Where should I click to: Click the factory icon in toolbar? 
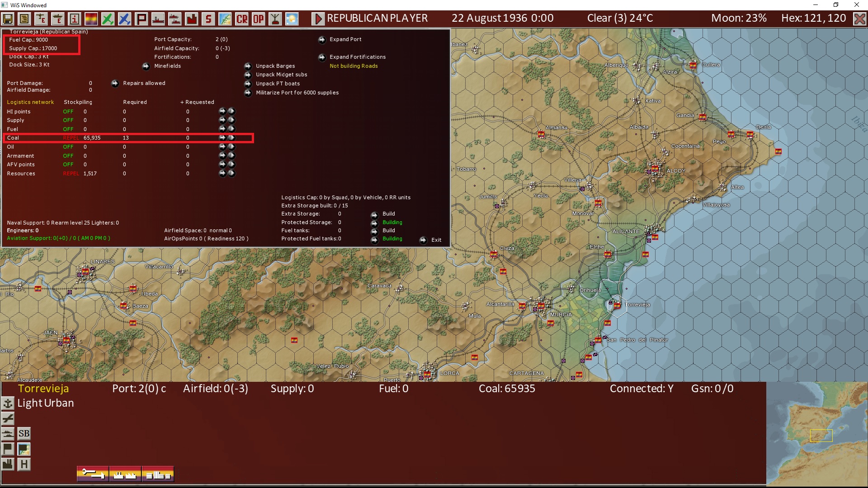click(x=192, y=19)
